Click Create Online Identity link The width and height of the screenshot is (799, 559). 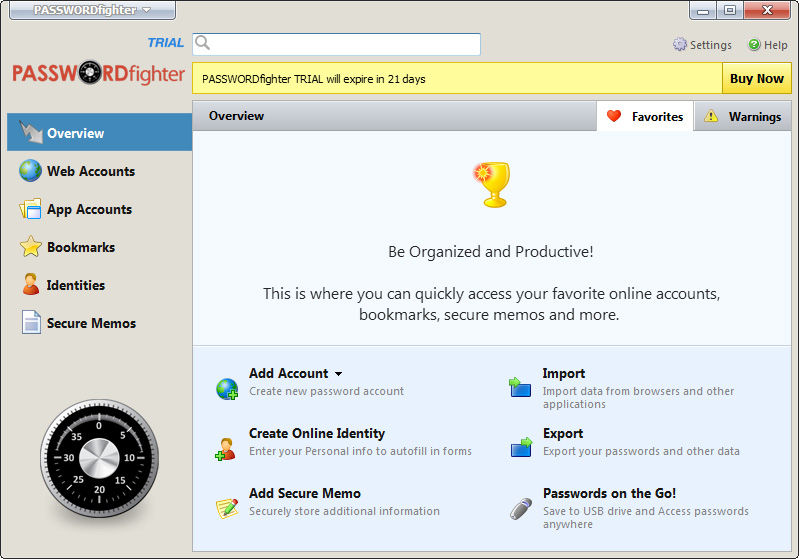click(x=317, y=433)
